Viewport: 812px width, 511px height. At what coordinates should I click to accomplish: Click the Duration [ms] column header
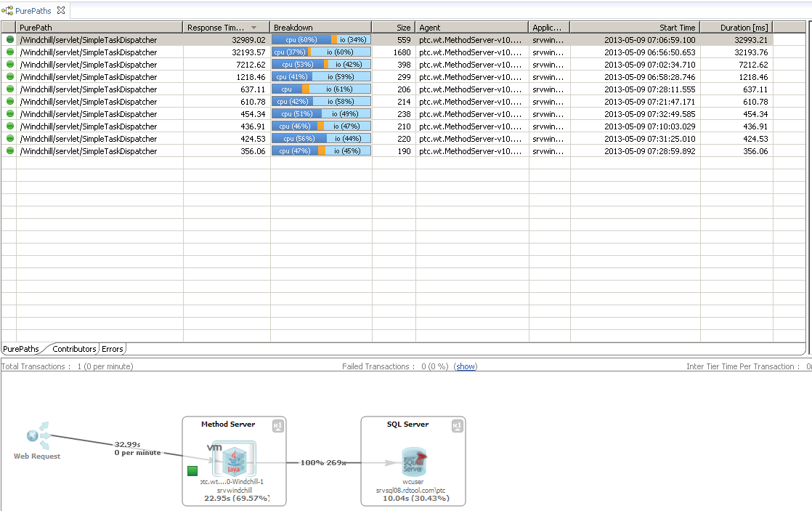click(736, 28)
